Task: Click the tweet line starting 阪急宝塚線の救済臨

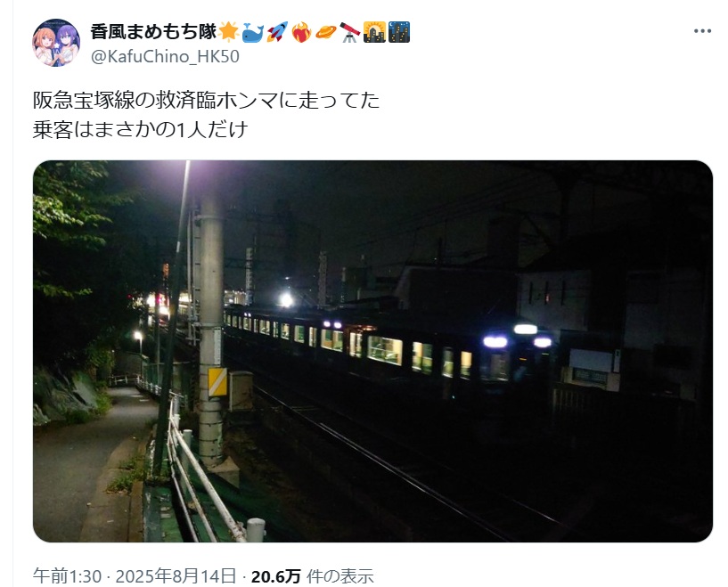Action: [207, 101]
